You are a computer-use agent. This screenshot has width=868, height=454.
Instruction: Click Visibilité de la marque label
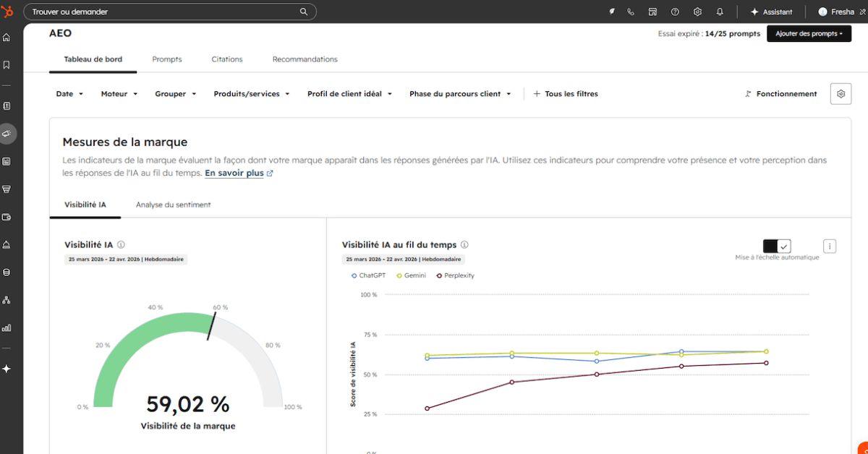coord(188,426)
